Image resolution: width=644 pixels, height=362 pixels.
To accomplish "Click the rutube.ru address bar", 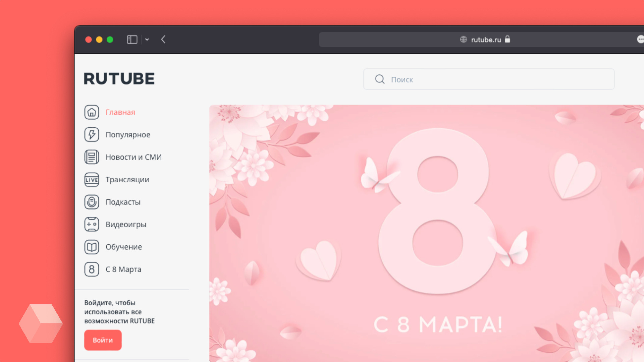I will tap(481, 40).
